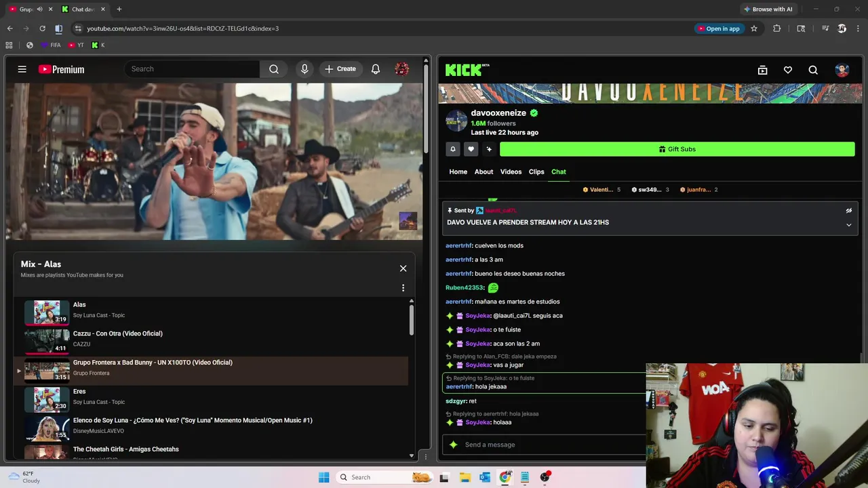Play Cazzu - Con Otra video
This screenshot has width=868, height=488.
(x=212, y=340)
